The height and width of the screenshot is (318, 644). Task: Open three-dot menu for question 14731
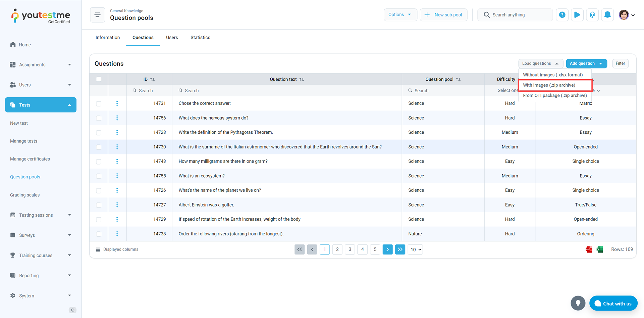coord(117,103)
